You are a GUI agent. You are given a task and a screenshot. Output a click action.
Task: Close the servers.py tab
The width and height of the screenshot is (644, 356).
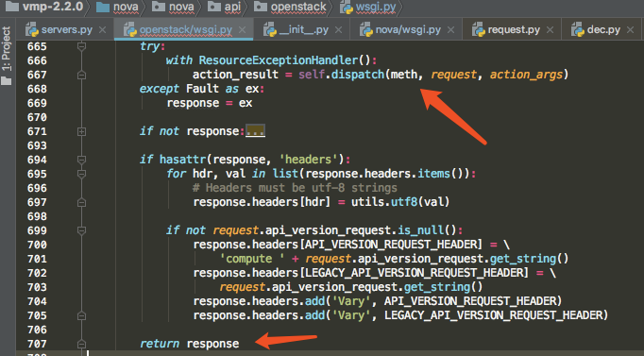click(102, 30)
